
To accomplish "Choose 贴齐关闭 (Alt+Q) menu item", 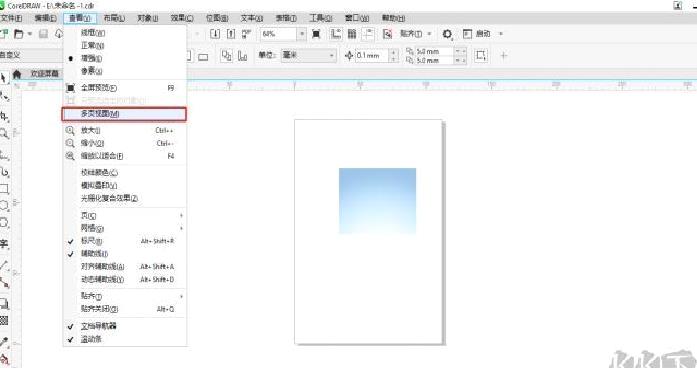I will point(124,309).
